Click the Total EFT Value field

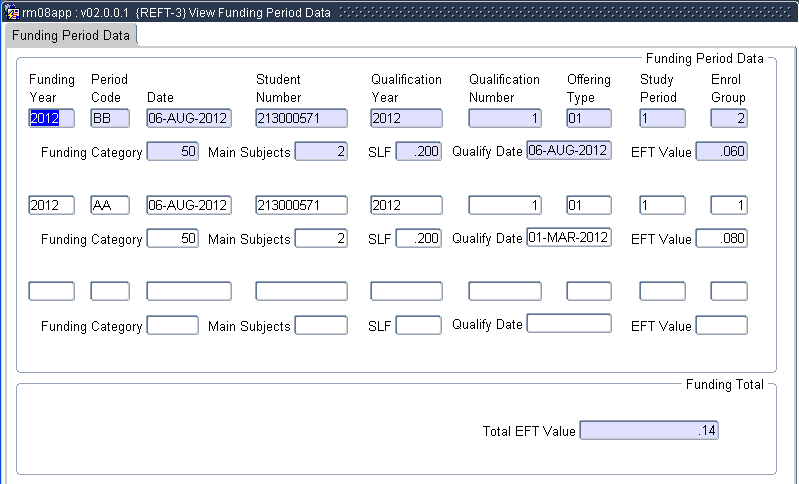coord(649,430)
